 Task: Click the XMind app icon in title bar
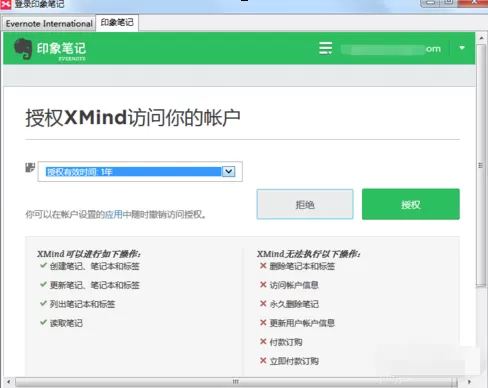click(x=6, y=4)
